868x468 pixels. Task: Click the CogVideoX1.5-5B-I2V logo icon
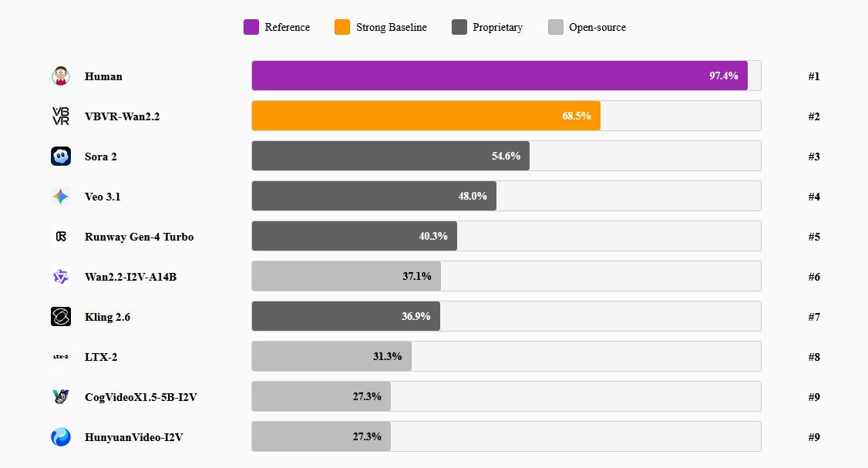61,397
